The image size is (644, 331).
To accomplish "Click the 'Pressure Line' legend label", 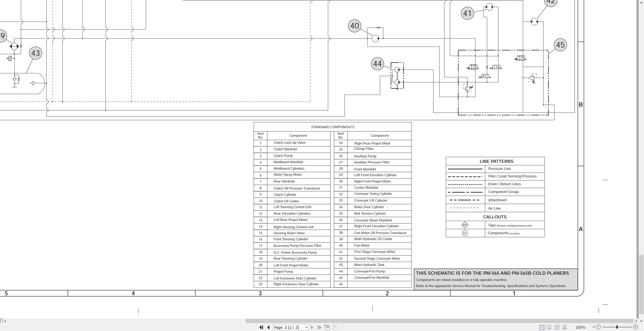I will click(x=499, y=169).
